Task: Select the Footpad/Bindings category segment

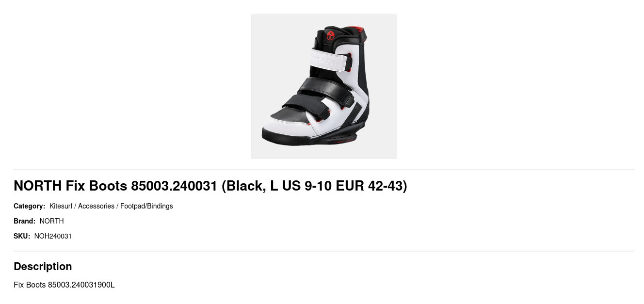Action: 146,206
